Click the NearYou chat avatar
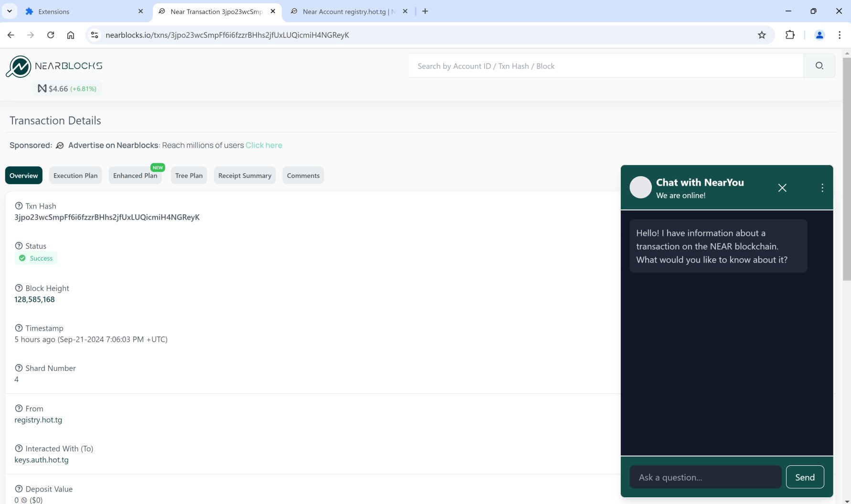 [x=640, y=188]
